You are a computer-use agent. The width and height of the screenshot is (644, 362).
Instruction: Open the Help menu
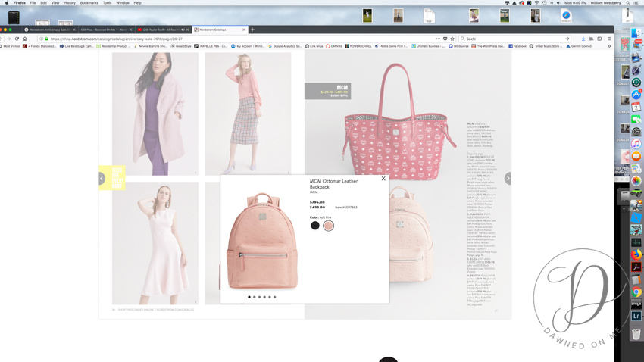pos(138,2)
